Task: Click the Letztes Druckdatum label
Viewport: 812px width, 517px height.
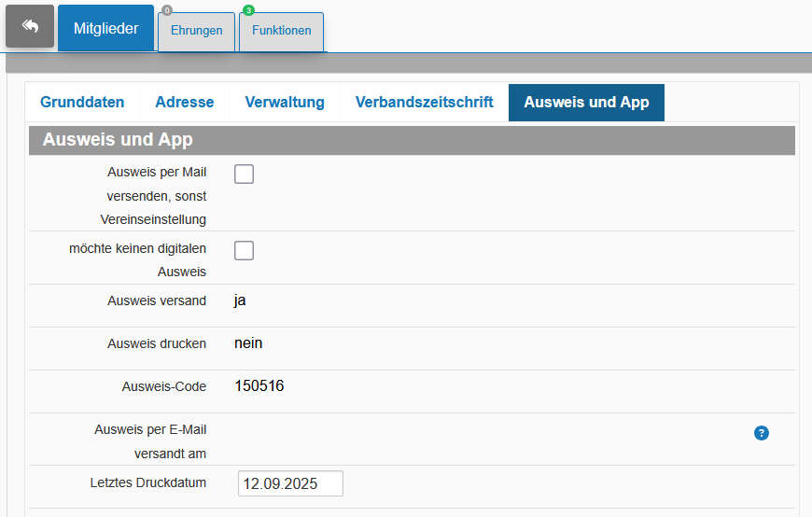Action: click(148, 482)
